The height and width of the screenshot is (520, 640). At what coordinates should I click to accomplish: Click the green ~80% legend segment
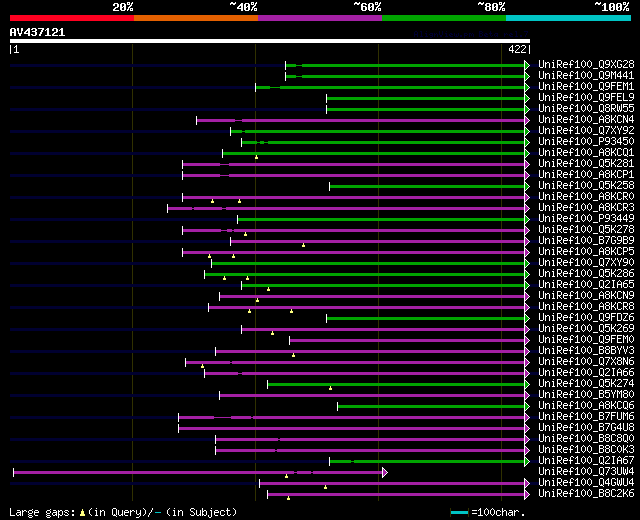pyautogui.click(x=444, y=18)
